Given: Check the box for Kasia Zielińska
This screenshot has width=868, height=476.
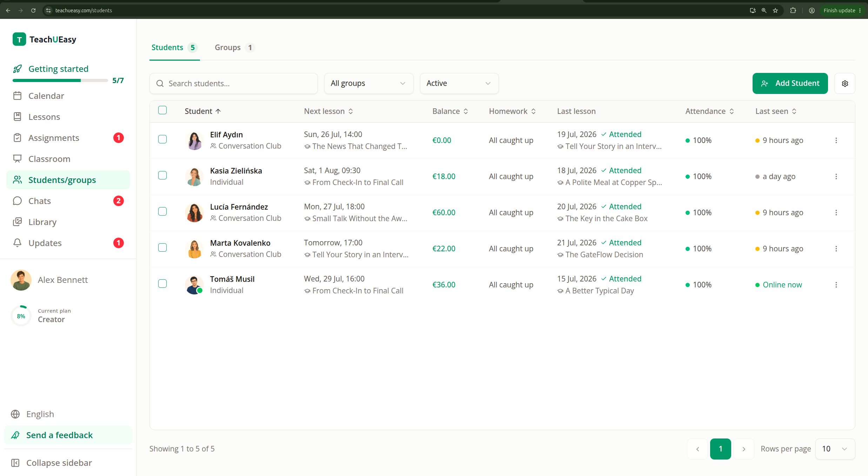Looking at the screenshot, I should coord(162,175).
